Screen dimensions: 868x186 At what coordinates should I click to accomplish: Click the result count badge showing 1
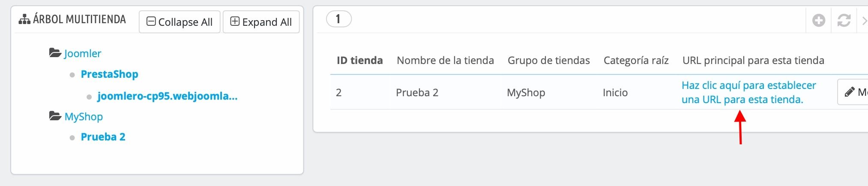click(339, 19)
